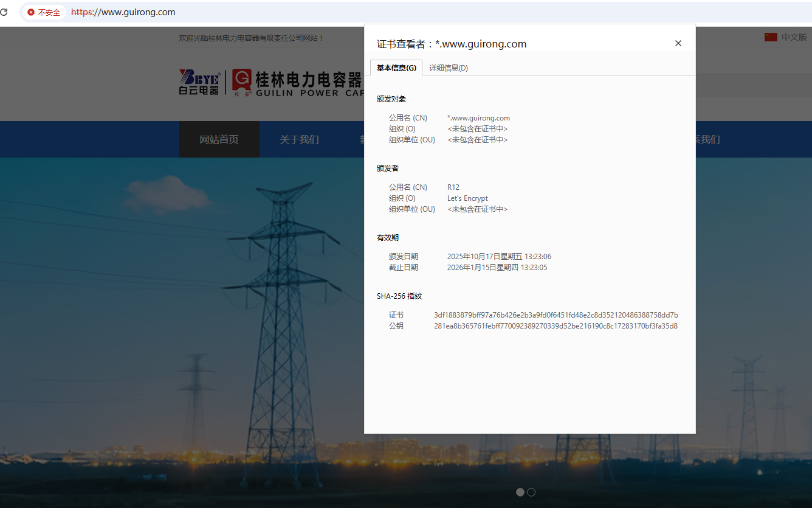Switch to the 详细信息(D) tab

(x=449, y=68)
